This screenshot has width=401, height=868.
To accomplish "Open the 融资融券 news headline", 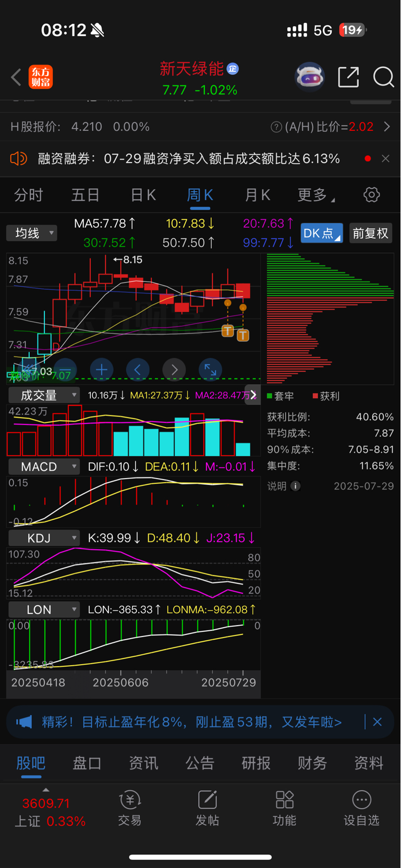I will (189, 158).
